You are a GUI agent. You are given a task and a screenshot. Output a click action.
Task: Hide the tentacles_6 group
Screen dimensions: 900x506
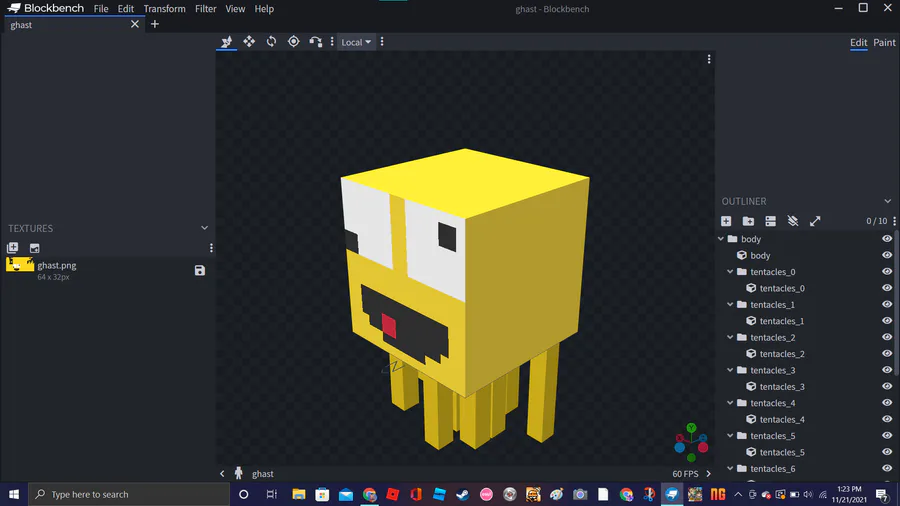[887, 469]
